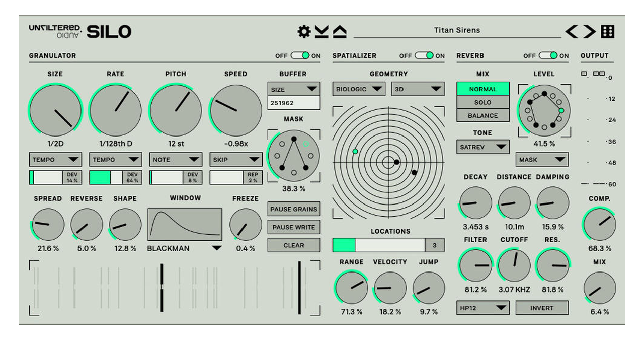Open the Speed SKIP mode dropdown
Image resolution: width=644 pixels, height=340 pixels.
(x=236, y=160)
